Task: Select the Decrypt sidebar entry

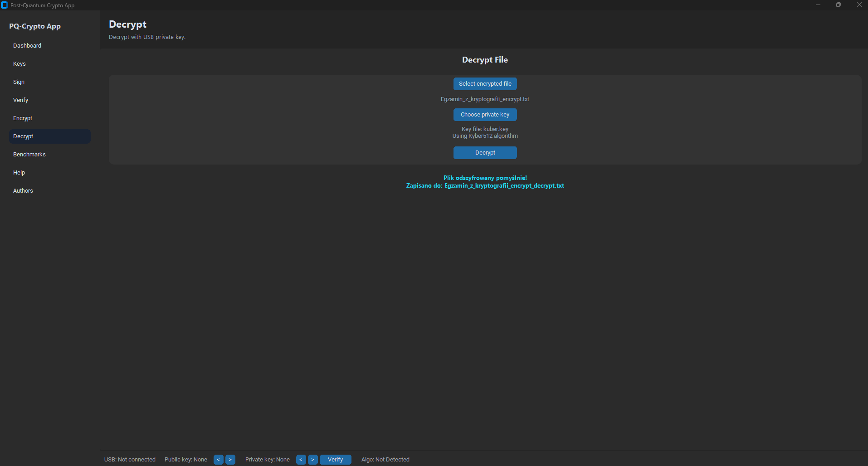Action: coord(23,136)
